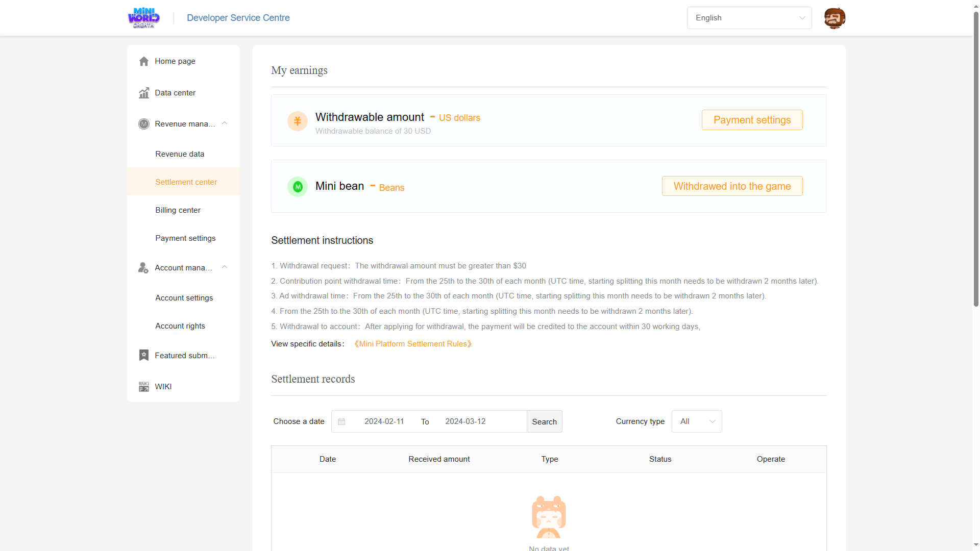Screen dimensions: 980x551
Task: Click the Mini World Creata logo
Action: pyautogui.click(x=143, y=18)
